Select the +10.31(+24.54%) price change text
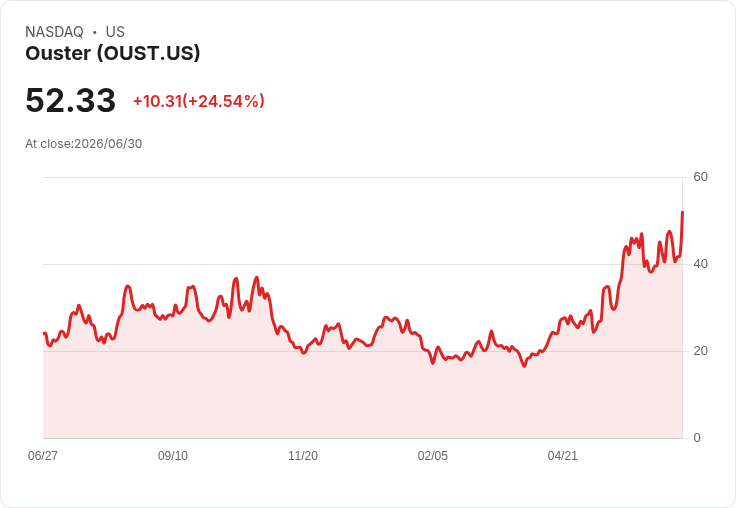 tap(199, 101)
